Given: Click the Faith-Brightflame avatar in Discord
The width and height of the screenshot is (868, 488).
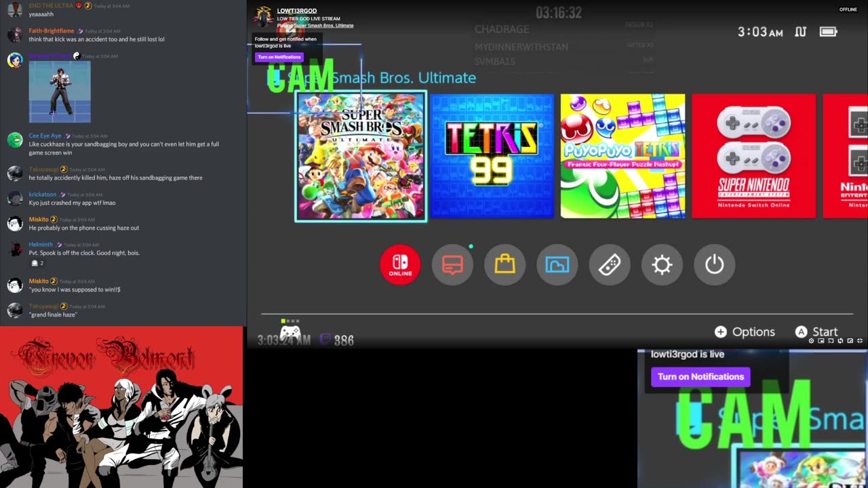Looking at the screenshot, I should tap(14, 35).
